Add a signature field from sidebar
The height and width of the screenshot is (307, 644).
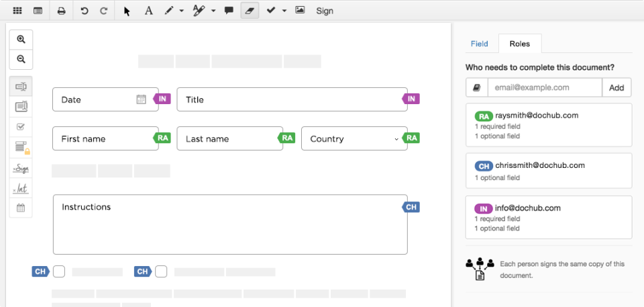[x=21, y=168]
